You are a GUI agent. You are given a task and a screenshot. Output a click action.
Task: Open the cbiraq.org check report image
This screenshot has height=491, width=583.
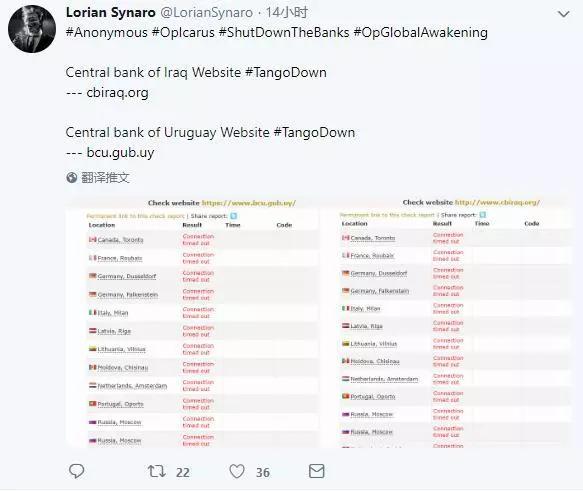tap(446, 323)
